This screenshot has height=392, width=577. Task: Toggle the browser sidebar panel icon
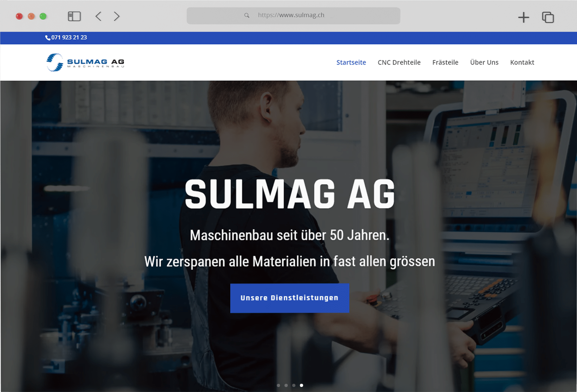pos(74,16)
